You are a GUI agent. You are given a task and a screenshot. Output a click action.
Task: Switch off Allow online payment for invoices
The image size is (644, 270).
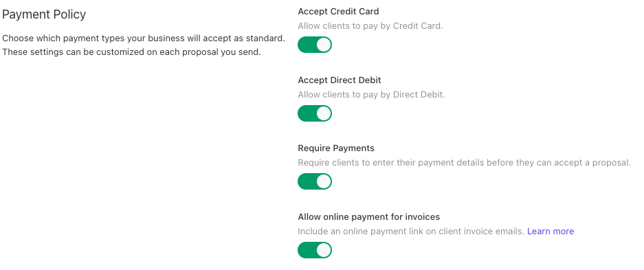pyautogui.click(x=315, y=250)
